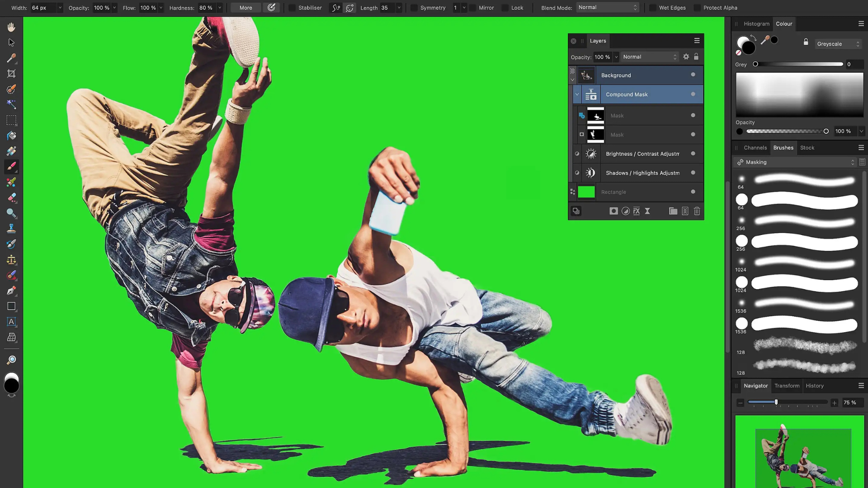Viewport: 868px width, 488px height.
Task: Open the Text tool
Action: coord(11,322)
